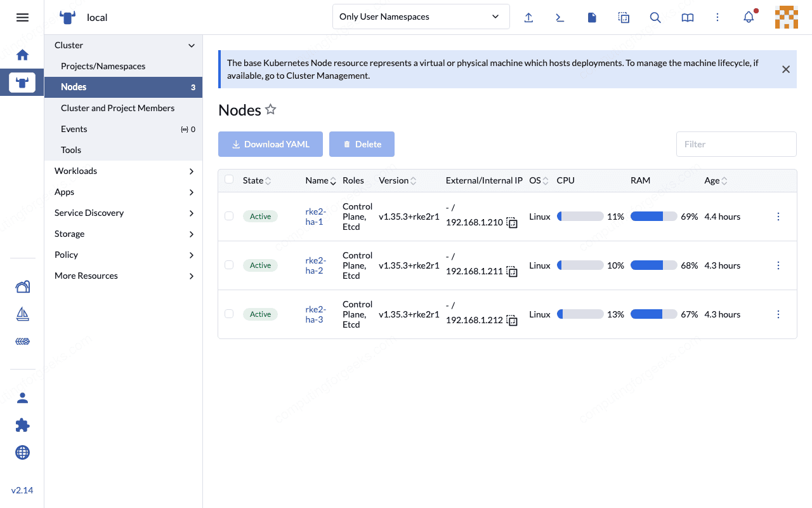Download the kubeconfig file
The height and width of the screenshot is (508, 812).
(x=592, y=17)
